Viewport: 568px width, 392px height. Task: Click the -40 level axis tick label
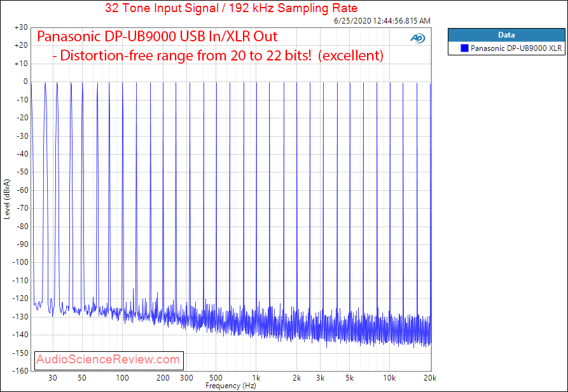point(22,154)
